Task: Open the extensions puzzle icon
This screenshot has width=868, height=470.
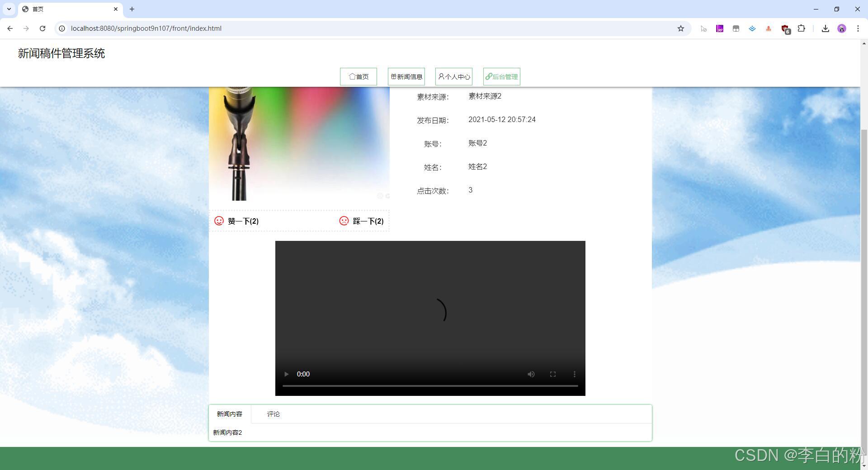Action: coord(802,28)
